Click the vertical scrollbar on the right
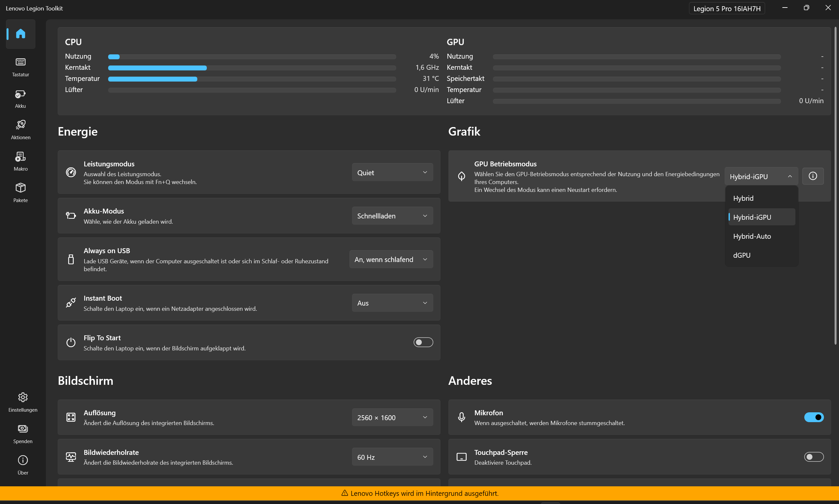The image size is (839, 504). (835, 187)
